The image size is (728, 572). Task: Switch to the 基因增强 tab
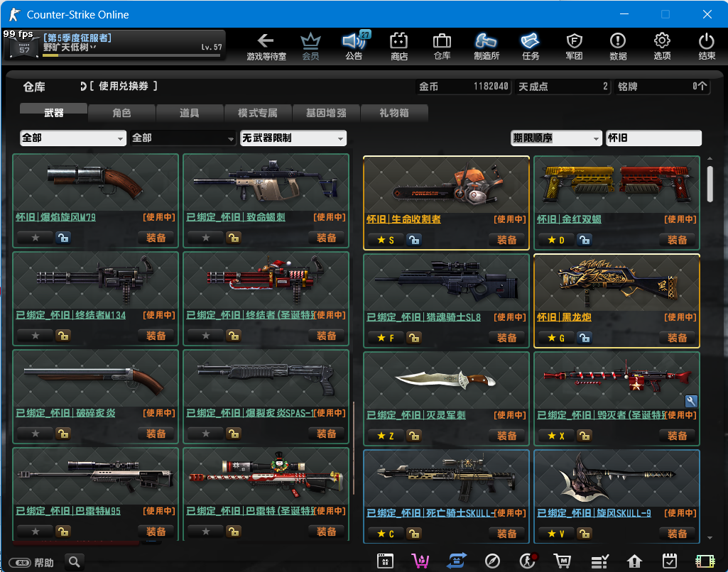tap(326, 113)
